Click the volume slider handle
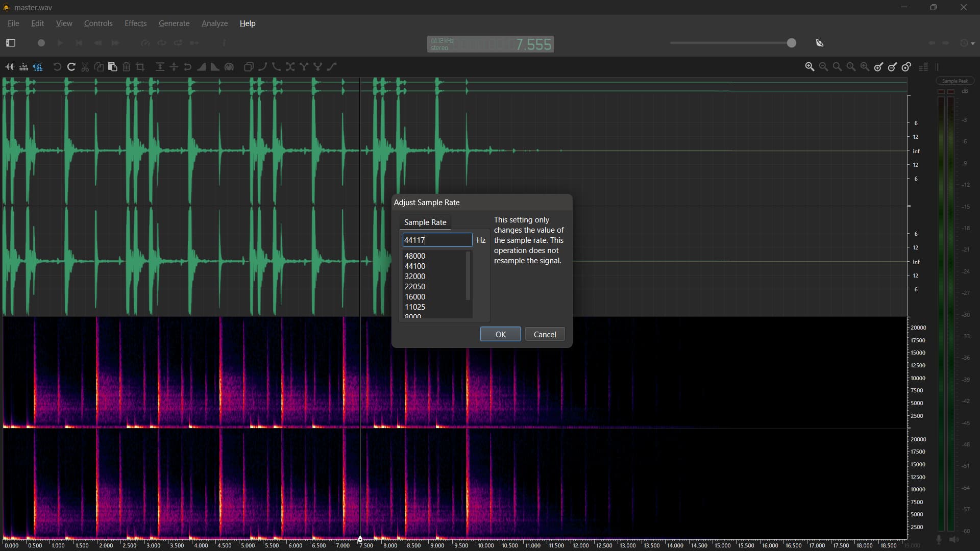This screenshot has width=980, height=551. pos(791,43)
